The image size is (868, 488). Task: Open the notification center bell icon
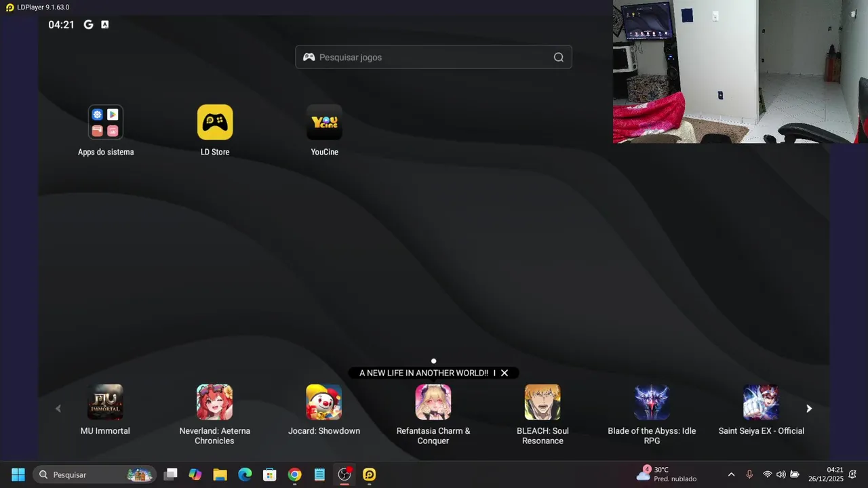coord(852,474)
